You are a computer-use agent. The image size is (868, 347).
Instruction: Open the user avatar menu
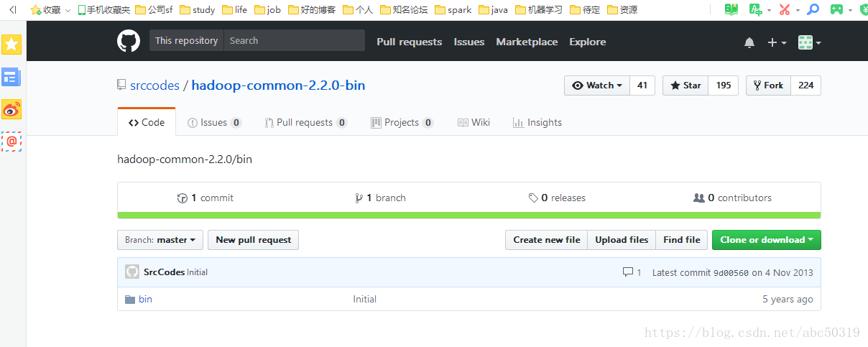809,42
